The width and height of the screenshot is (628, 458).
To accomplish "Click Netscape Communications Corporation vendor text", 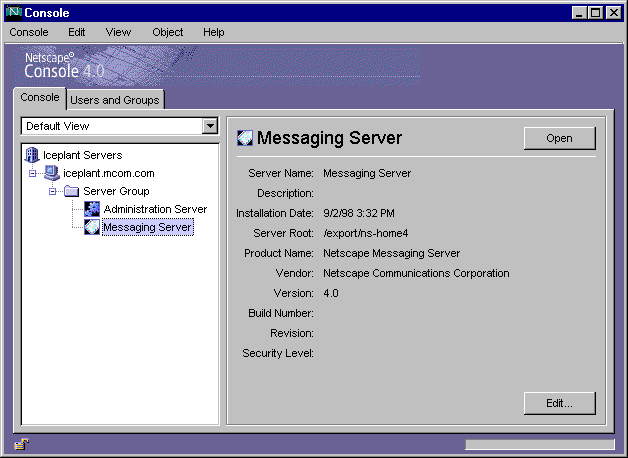I will coord(416,273).
